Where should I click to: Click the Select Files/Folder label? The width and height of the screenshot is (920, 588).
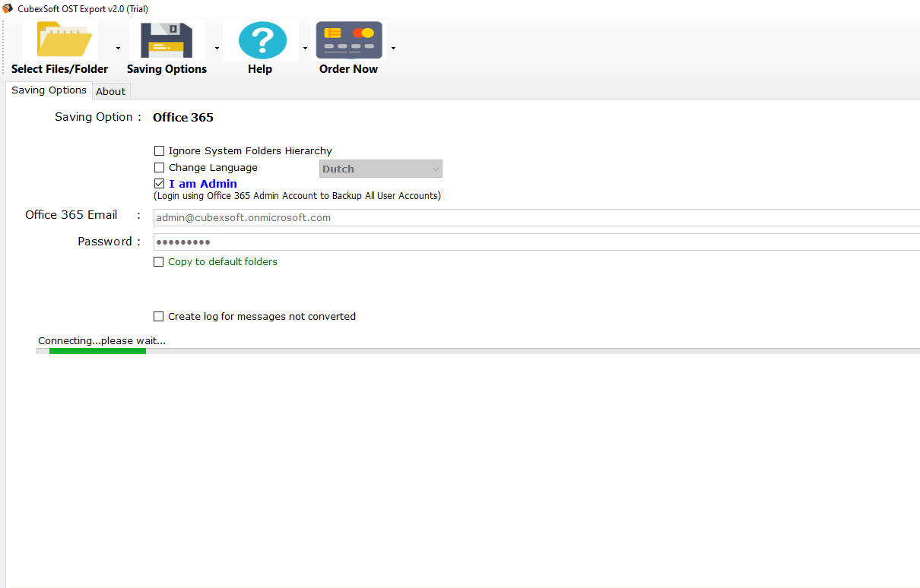coord(59,69)
